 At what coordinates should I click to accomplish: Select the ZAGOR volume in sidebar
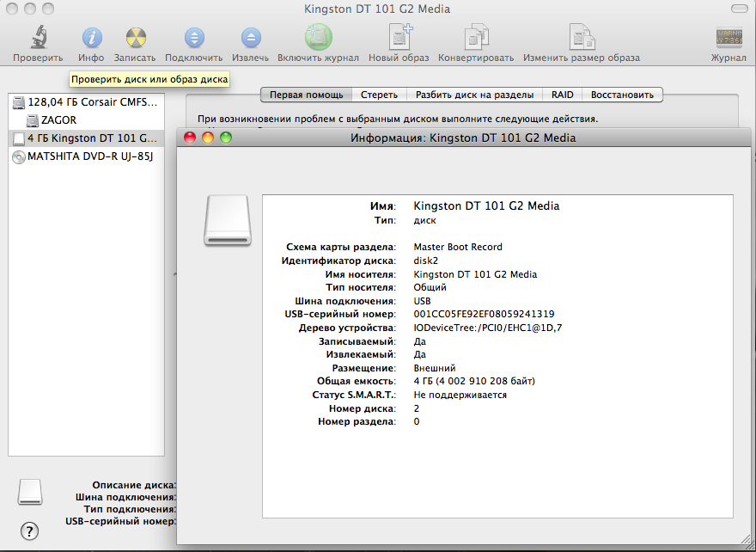(86, 120)
